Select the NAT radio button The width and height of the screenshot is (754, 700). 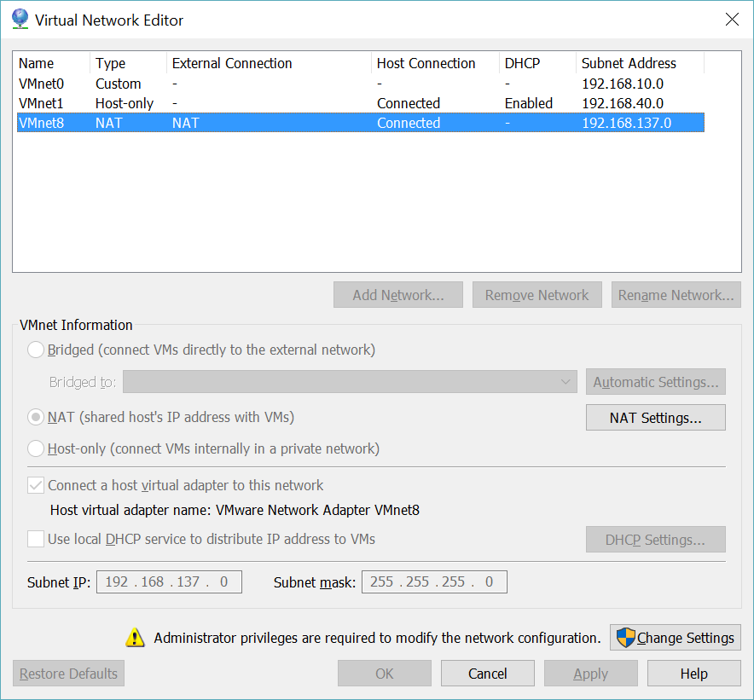pos(36,417)
